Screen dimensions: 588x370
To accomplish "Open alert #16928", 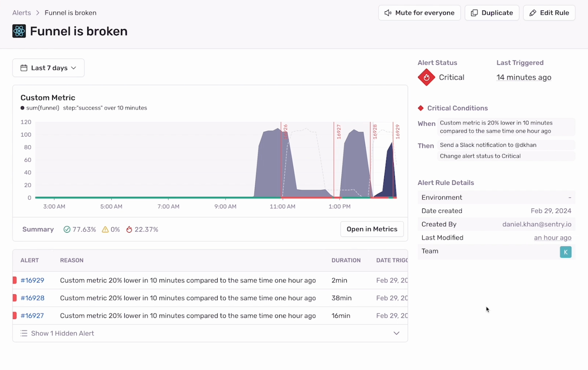I will pos(32,298).
